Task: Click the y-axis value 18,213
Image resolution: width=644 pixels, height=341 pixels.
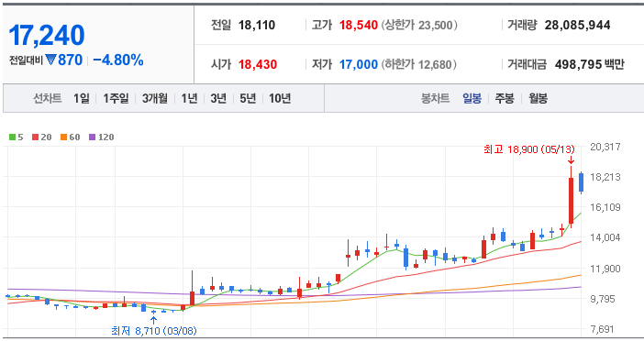Action: (605, 177)
